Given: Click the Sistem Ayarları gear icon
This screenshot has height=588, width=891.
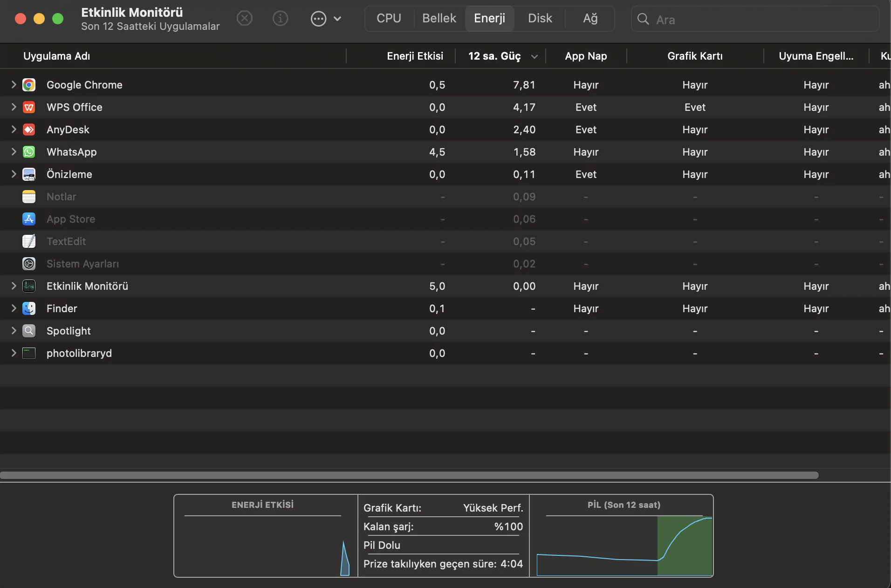Looking at the screenshot, I should tap(29, 264).
